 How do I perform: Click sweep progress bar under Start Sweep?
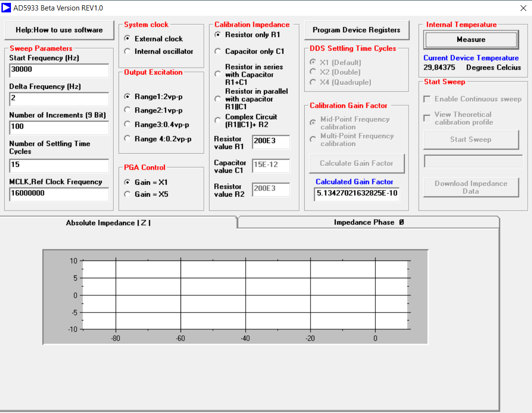(473, 161)
